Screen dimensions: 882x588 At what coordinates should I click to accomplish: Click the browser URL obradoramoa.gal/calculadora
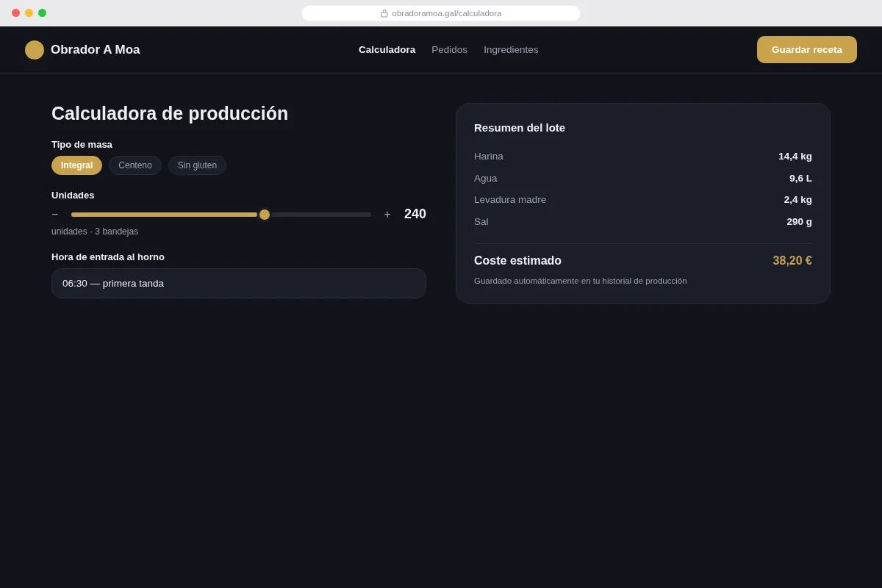447,13
